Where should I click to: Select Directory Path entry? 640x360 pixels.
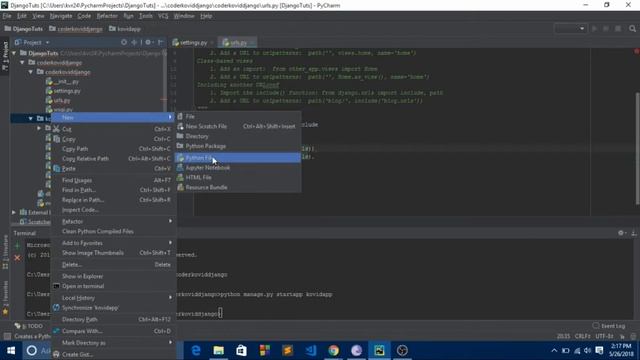pyautogui.click(x=113, y=320)
